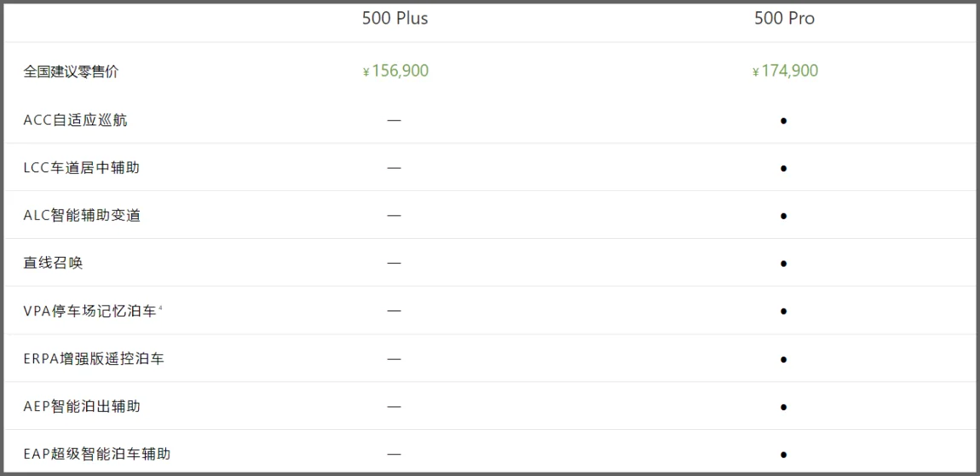Click the 500 Pro bullet in the LCC车道居中辅助 row
The width and height of the screenshot is (980, 476).
pyautogui.click(x=783, y=168)
